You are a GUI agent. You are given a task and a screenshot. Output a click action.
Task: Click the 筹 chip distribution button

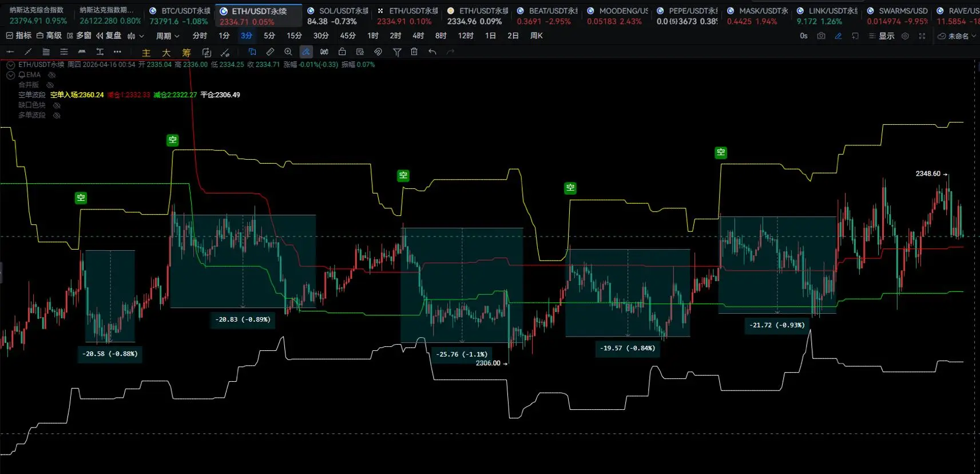[187, 53]
